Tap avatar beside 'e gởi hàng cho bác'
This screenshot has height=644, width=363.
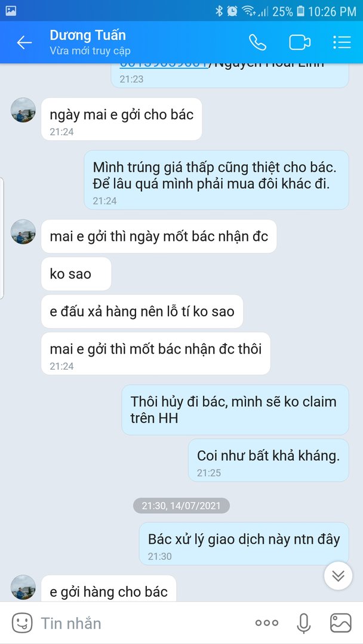click(23, 587)
